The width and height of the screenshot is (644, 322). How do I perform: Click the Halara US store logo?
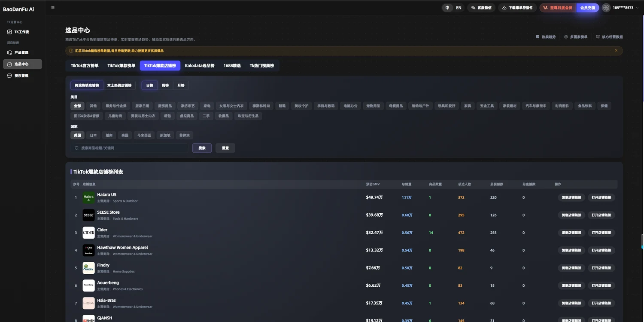89,197
